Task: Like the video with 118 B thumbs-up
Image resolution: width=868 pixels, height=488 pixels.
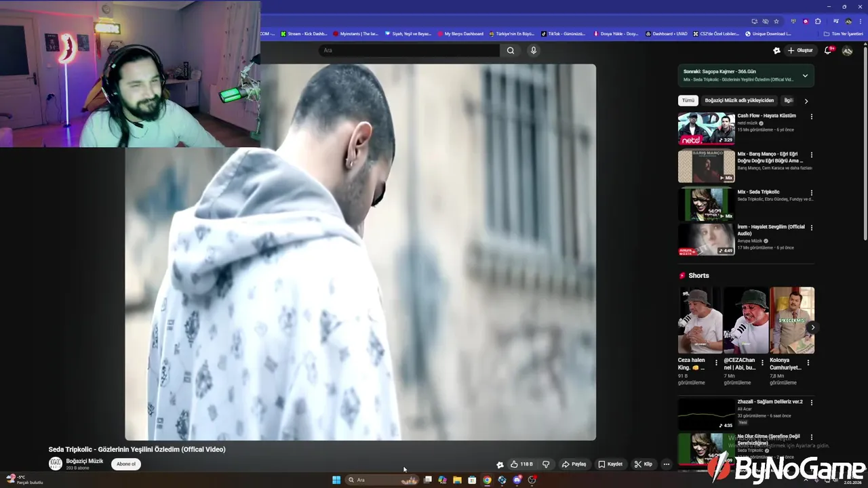Action: tap(521, 464)
